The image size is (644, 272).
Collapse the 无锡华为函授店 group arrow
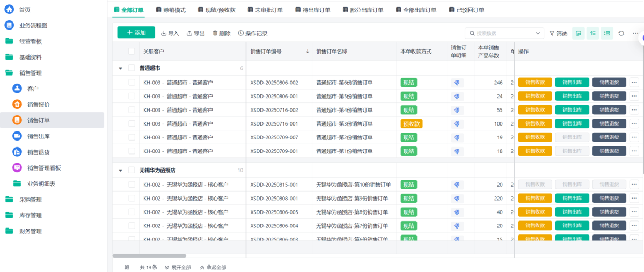click(120, 170)
